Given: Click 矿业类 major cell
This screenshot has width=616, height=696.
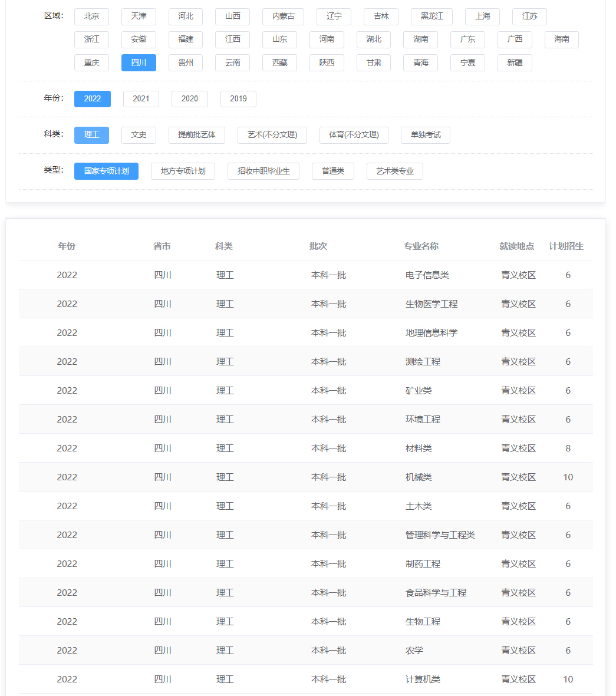Looking at the screenshot, I should click(419, 391).
